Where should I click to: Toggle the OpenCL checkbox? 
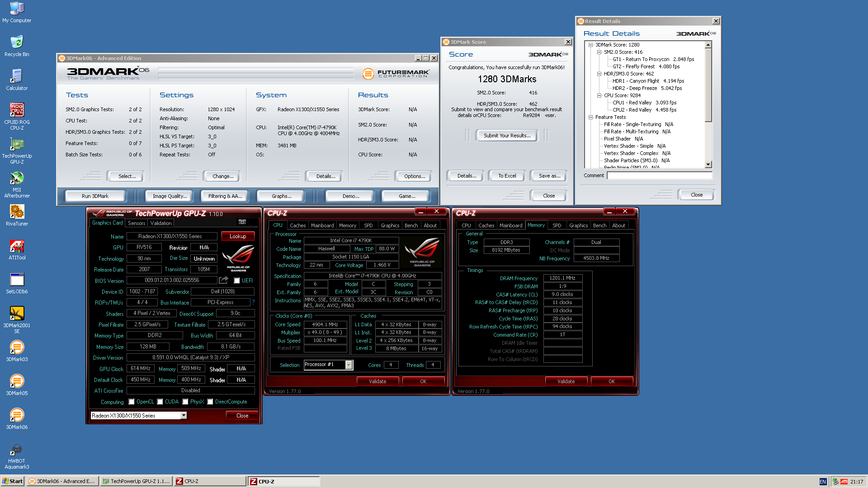coord(132,402)
